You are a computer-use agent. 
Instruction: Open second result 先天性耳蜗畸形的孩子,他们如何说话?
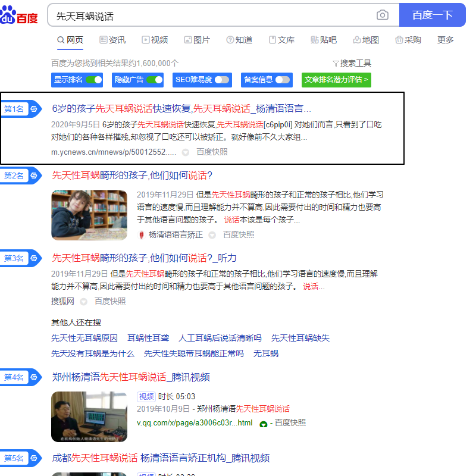(x=132, y=176)
